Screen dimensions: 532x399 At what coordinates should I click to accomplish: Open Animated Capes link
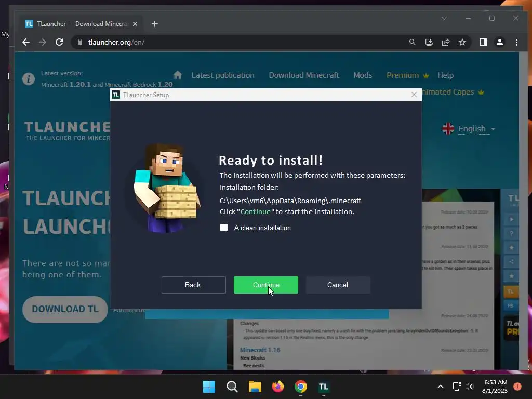[x=453, y=92]
